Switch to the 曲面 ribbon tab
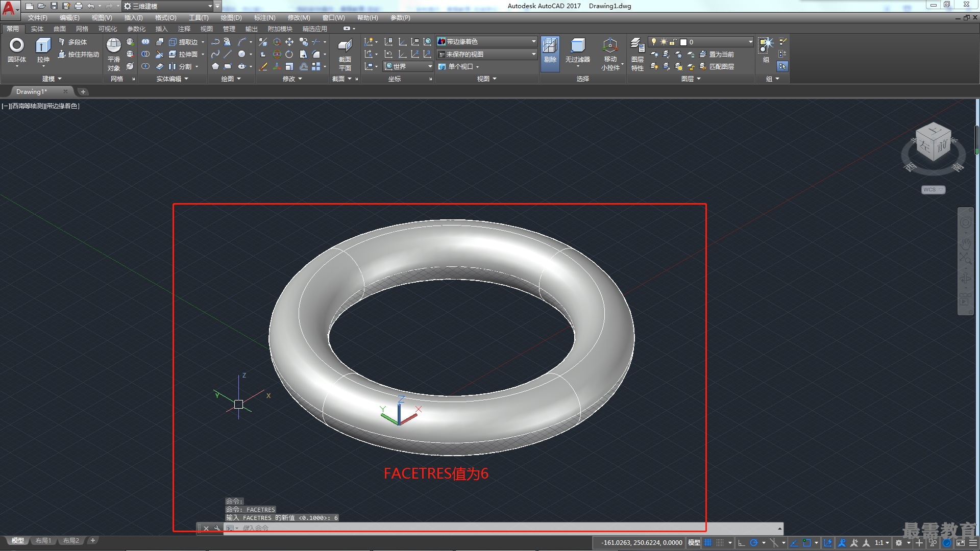This screenshot has width=980, height=551. tap(60, 29)
